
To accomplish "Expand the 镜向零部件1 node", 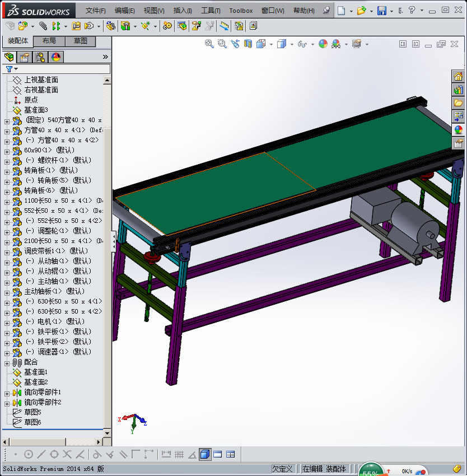I will tap(7, 394).
